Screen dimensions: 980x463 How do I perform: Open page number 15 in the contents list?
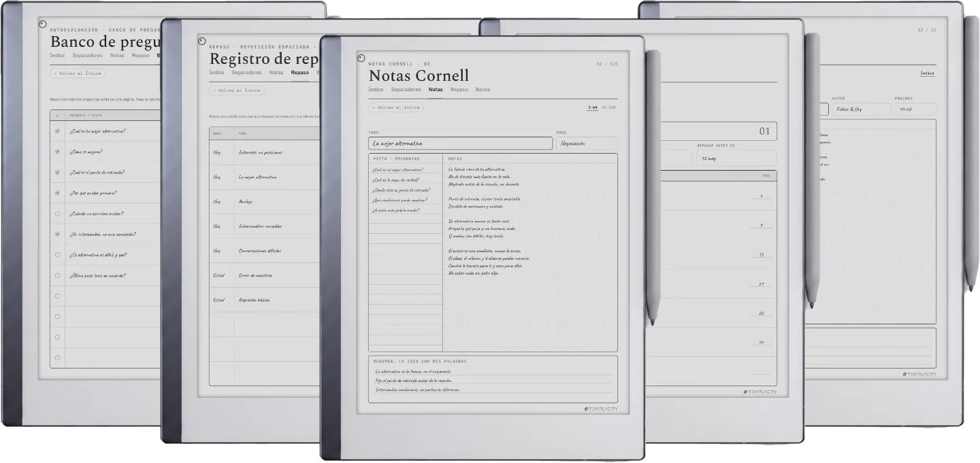point(761,255)
